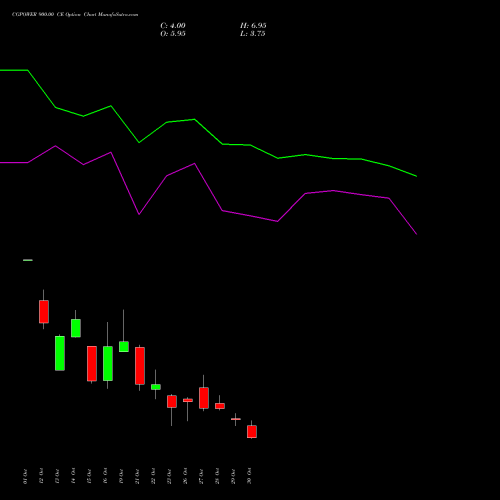Click the "12 Oct" date axis label
500x500 pixels.
tap(41, 476)
